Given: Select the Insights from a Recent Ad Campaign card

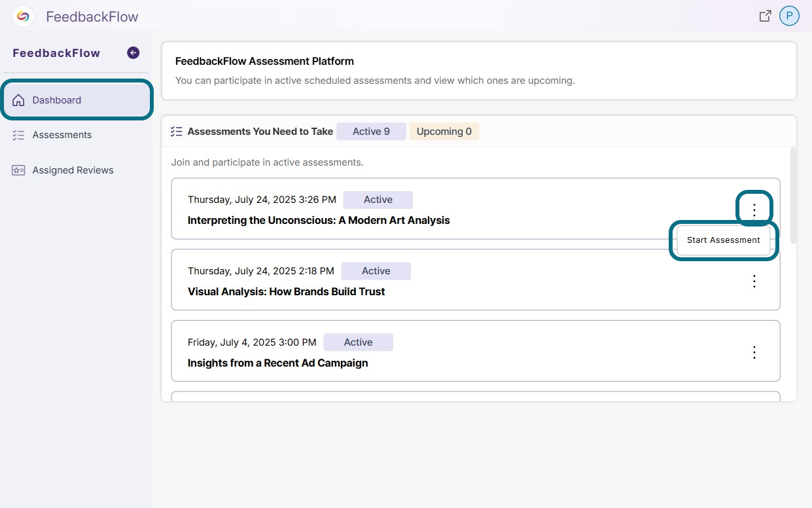Looking at the screenshot, I should 476,351.
